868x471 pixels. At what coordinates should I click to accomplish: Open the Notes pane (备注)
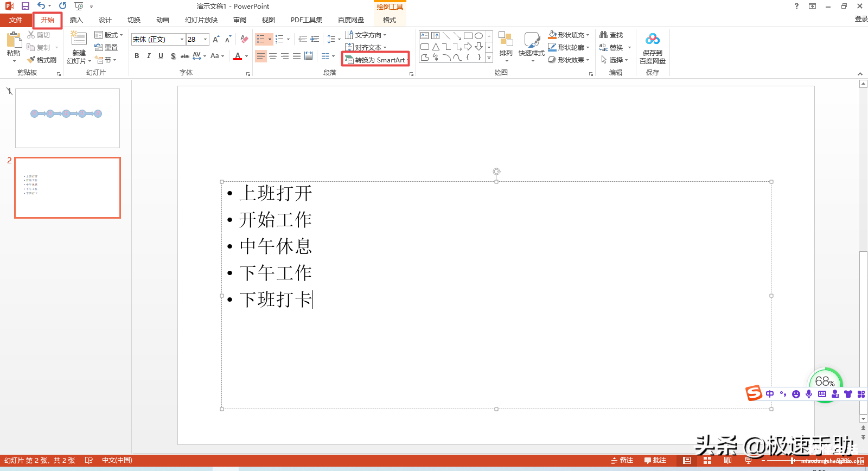(x=622, y=460)
